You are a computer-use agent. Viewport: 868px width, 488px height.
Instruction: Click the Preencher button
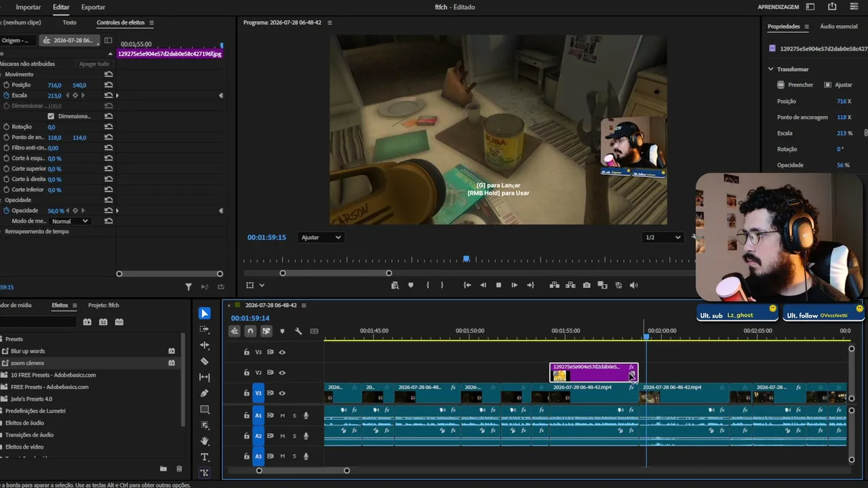[795, 85]
